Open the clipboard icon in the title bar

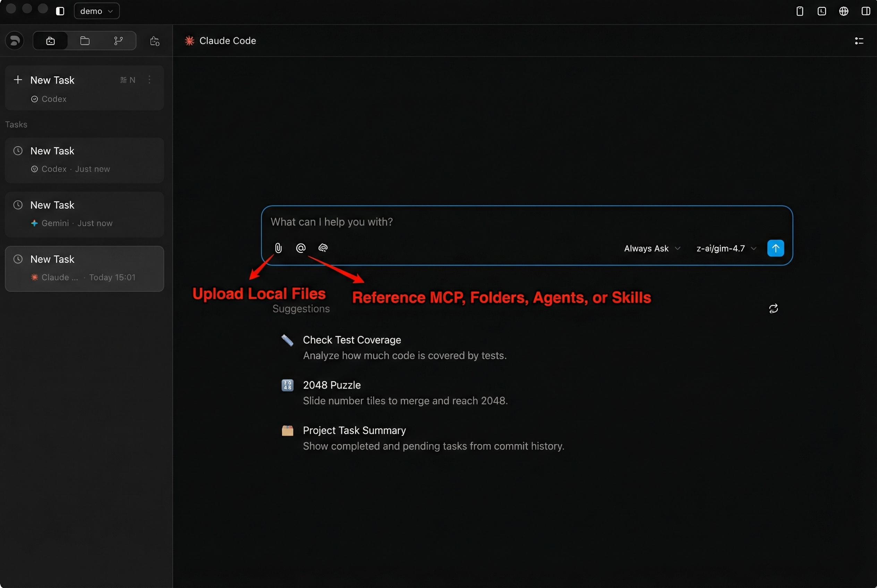tap(800, 11)
